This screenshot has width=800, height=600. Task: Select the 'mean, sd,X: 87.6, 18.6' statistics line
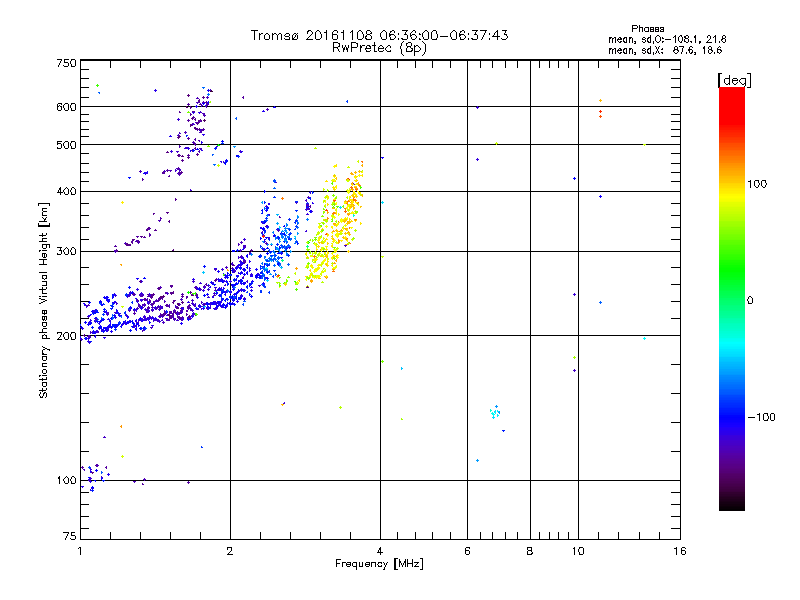pyautogui.click(x=665, y=50)
